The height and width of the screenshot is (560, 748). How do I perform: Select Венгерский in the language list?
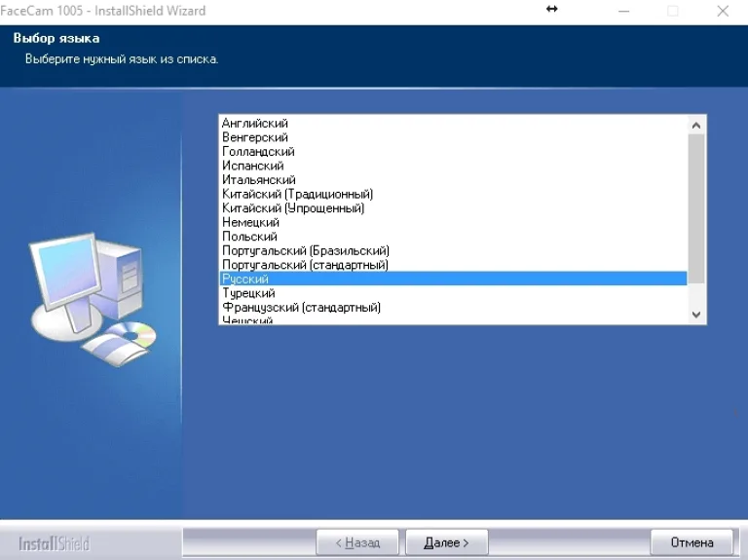(x=453, y=137)
